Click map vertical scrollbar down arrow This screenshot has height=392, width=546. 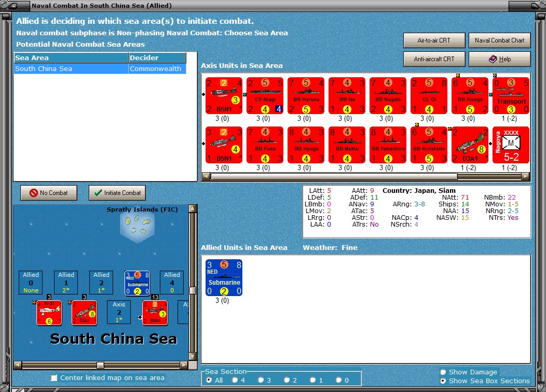(x=193, y=356)
